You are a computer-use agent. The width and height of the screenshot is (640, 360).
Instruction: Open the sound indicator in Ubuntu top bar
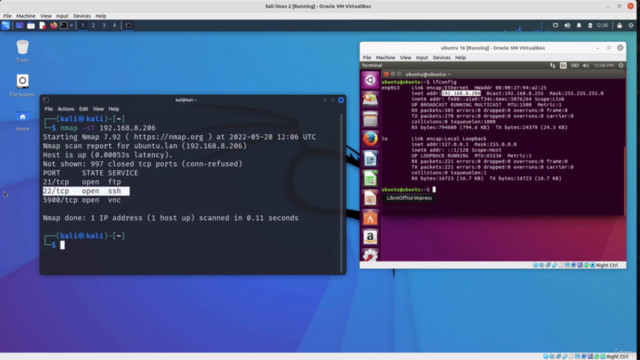coord(586,65)
